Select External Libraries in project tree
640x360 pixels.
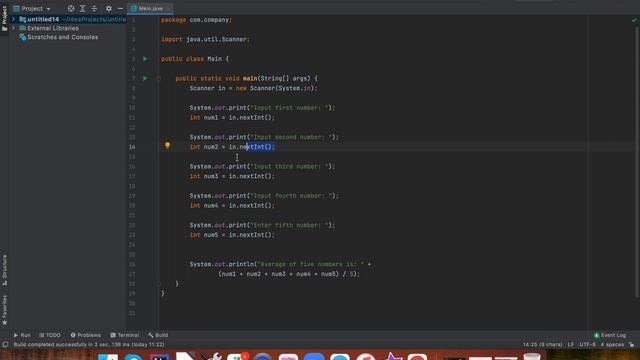click(x=53, y=28)
